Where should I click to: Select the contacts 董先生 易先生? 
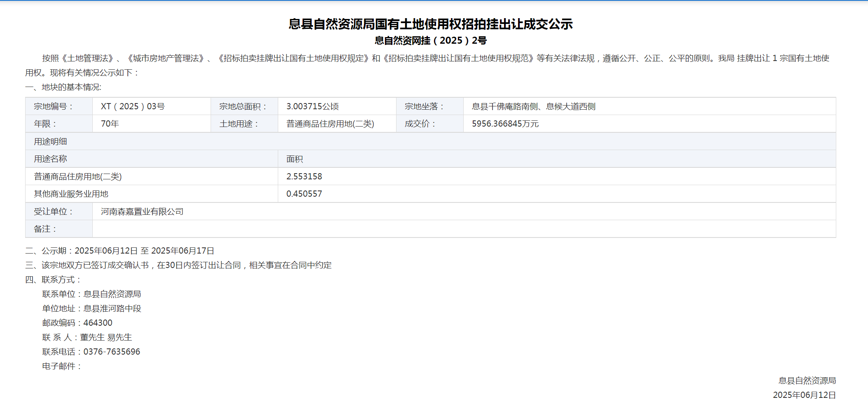coord(106,337)
